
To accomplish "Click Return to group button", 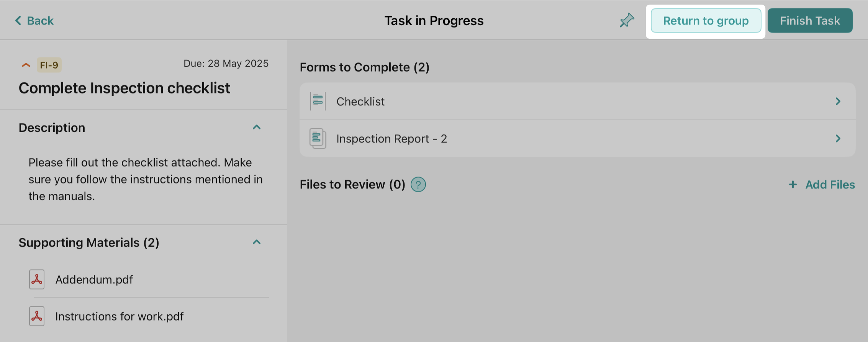I will coord(706,21).
